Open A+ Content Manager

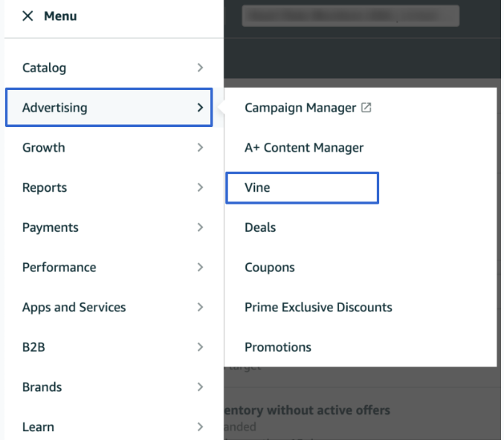point(304,148)
